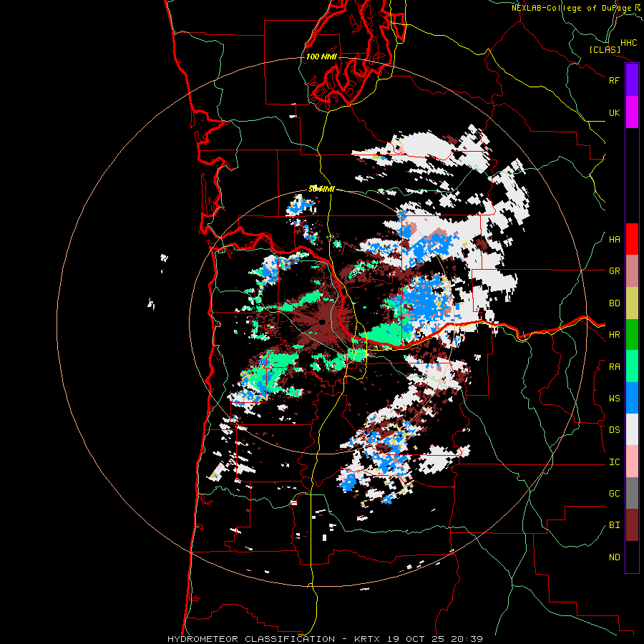Click the HHC product label
The height and width of the screenshot is (644, 644).
pos(628,43)
